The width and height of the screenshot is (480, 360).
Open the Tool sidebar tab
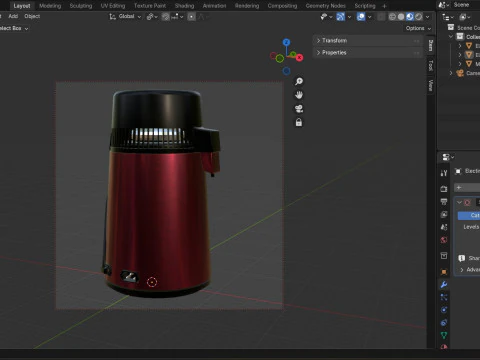pyautogui.click(x=431, y=65)
